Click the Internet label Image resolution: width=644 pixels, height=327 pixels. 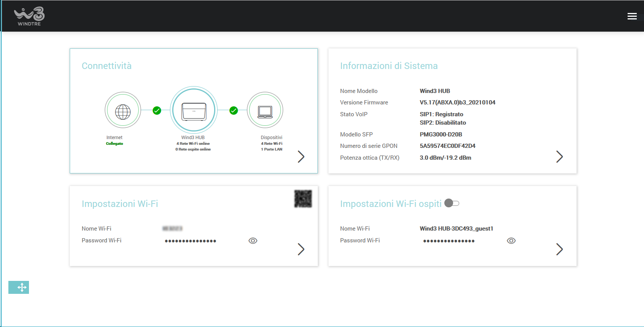click(114, 138)
